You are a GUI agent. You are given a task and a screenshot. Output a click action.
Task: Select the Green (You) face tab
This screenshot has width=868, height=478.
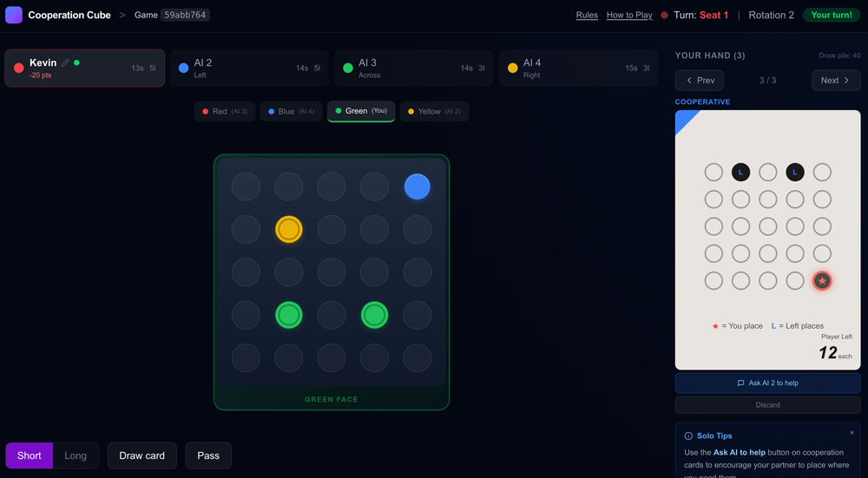point(361,111)
